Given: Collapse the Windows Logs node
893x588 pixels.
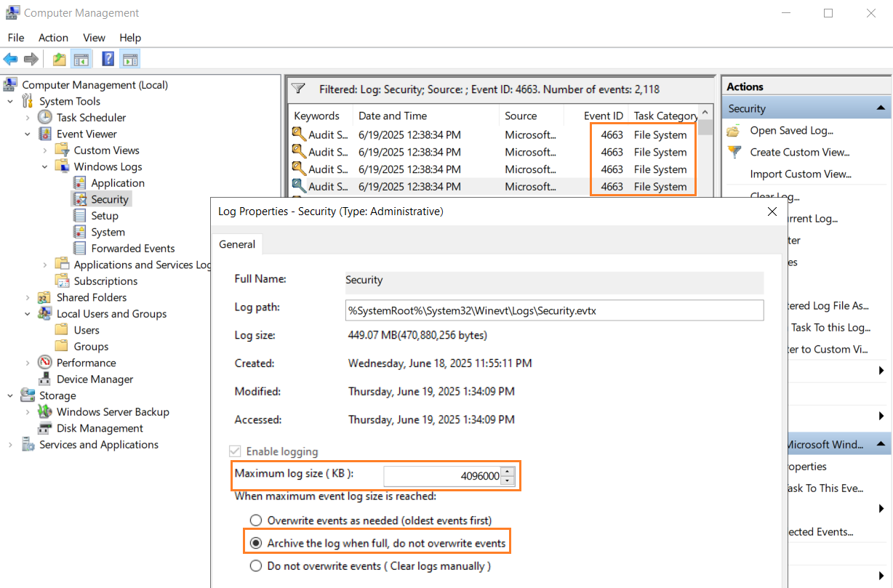Looking at the screenshot, I should (45, 166).
